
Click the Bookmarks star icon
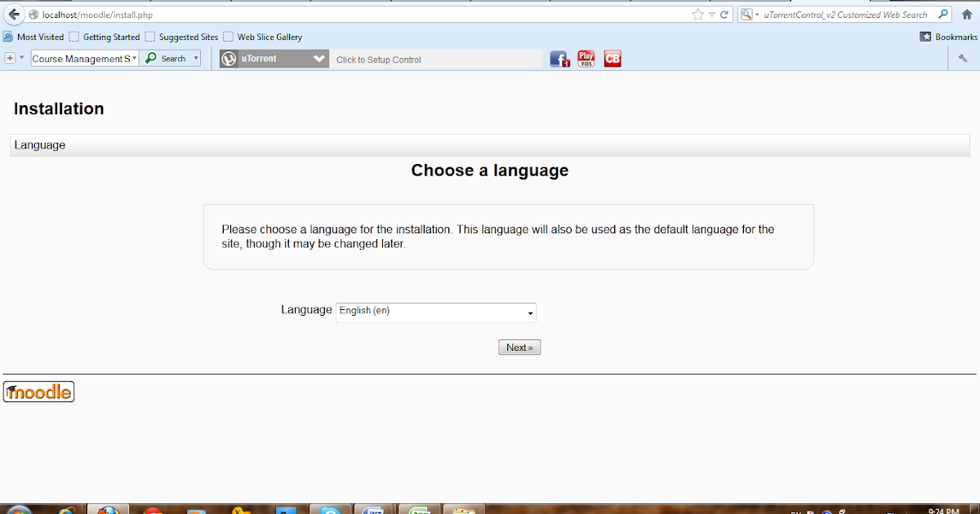coord(697,14)
